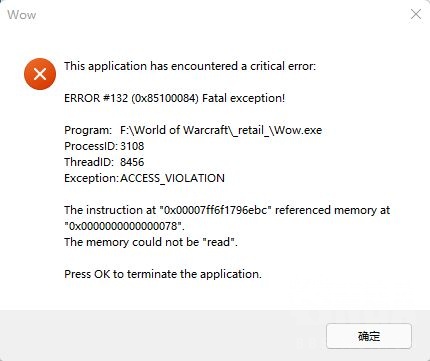Viewport: 430px width, 361px height.
Task: Click the terminate the application message
Action: (x=163, y=274)
